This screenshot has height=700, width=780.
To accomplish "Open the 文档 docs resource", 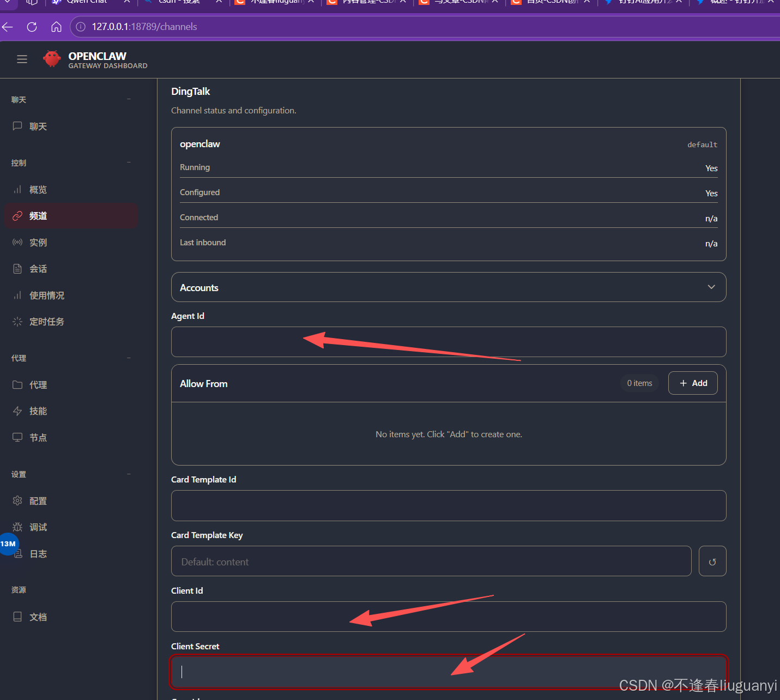I will (71, 617).
